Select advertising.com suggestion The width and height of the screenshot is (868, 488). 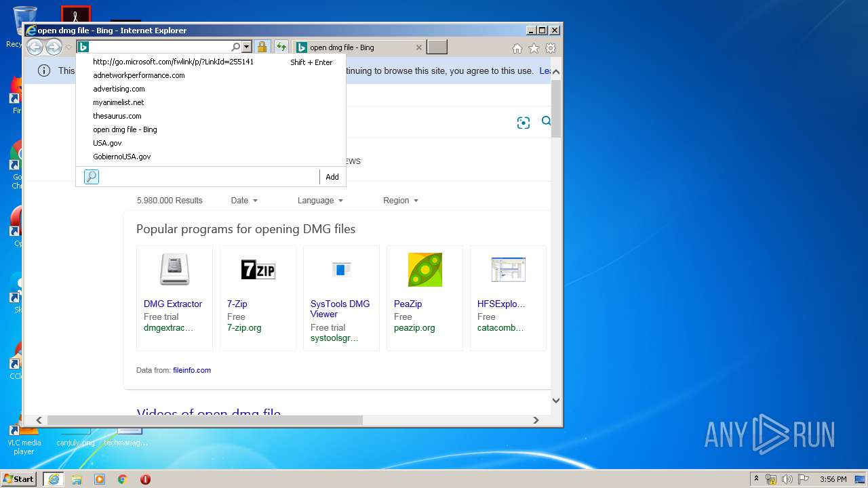(211, 89)
